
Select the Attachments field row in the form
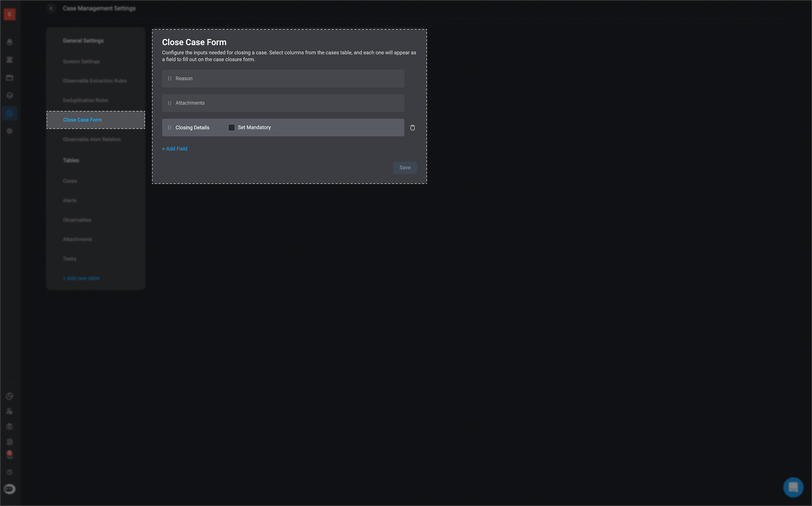pos(283,103)
